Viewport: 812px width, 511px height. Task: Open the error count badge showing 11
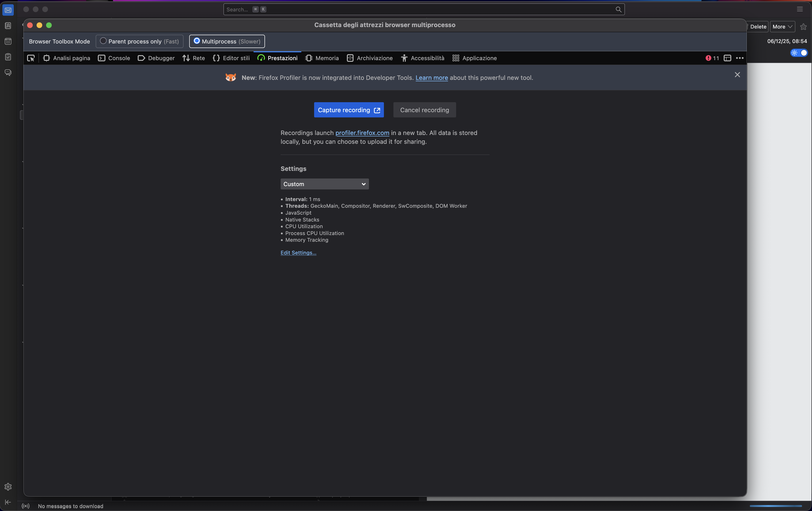(712, 58)
